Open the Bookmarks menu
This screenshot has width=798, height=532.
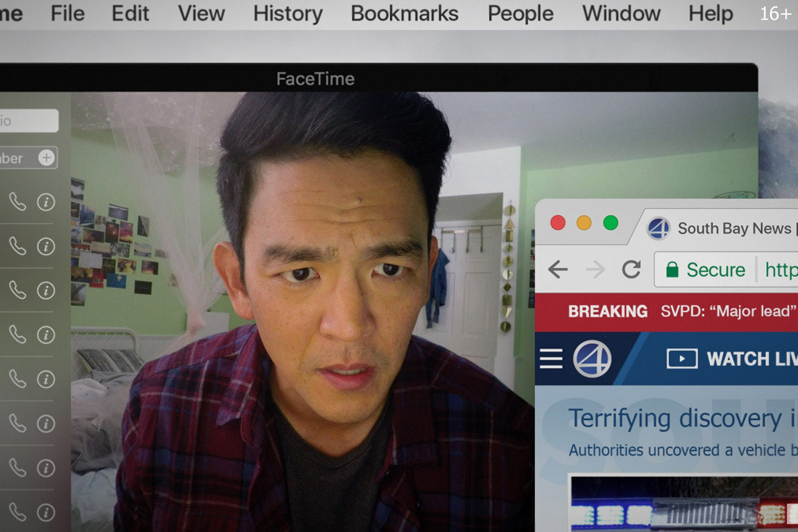pyautogui.click(x=405, y=13)
